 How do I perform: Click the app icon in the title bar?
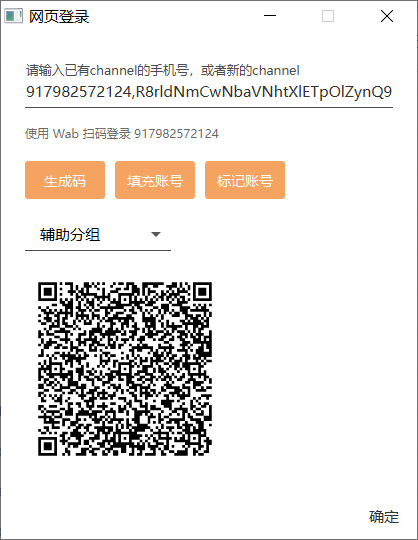pos(13,16)
